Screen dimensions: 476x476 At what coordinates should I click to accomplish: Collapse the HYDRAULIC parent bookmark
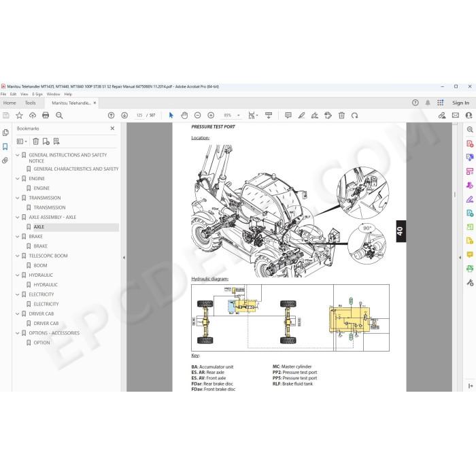click(17, 275)
